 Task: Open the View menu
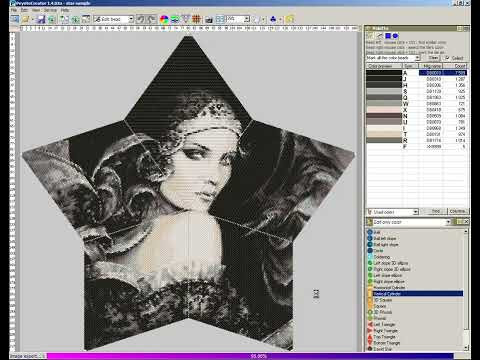click(36, 10)
